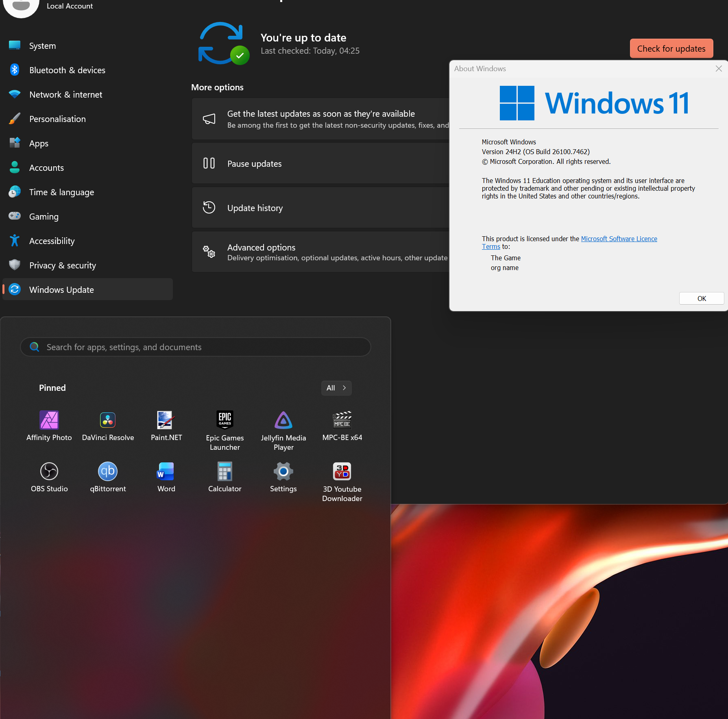Viewport: 728px width, 719px height.
Task: Click the Accounts person icon
Action: pyautogui.click(x=15, y=168)
